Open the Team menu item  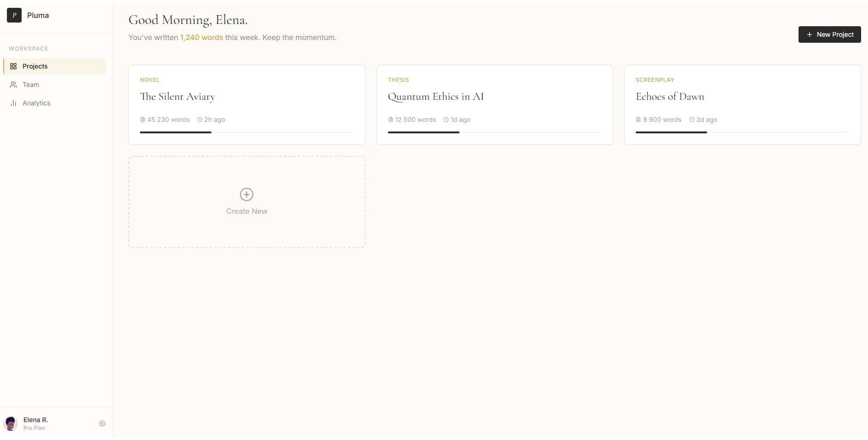click(31, 85)
